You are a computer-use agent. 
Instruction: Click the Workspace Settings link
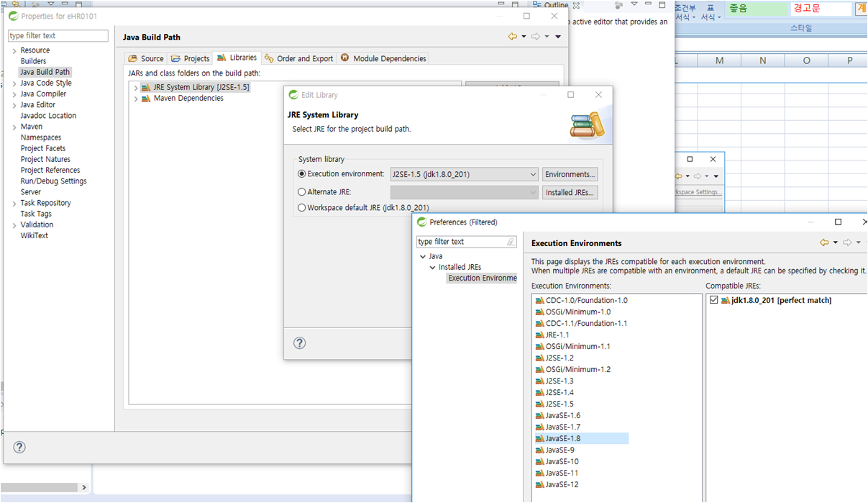[x=698, y=192]
